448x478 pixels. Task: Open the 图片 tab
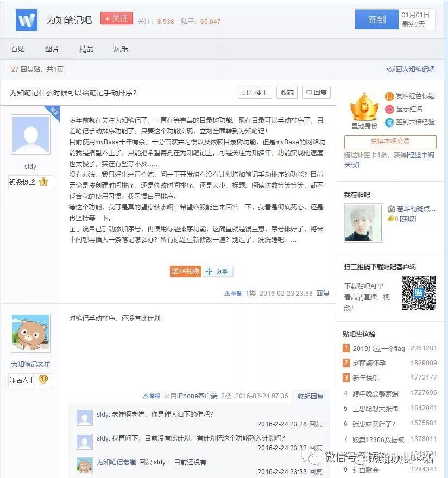[52, 49]
